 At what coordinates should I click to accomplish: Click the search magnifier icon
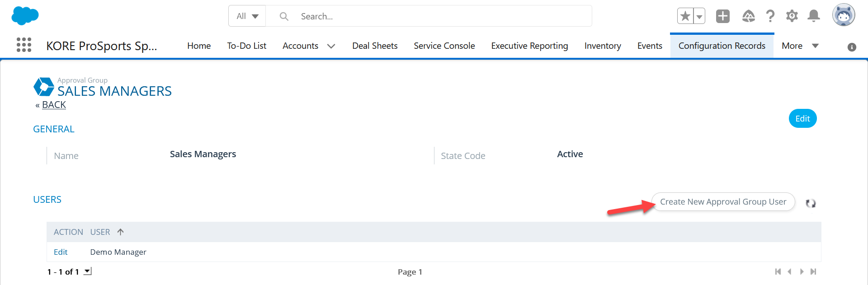(284, 16)
